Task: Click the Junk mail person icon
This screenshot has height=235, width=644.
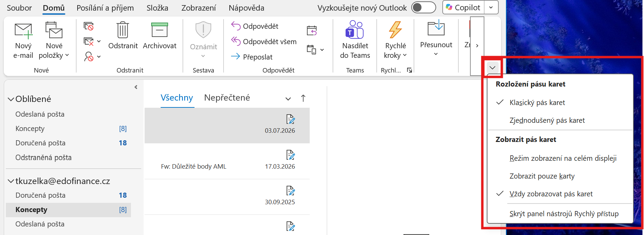Action: 89,56
